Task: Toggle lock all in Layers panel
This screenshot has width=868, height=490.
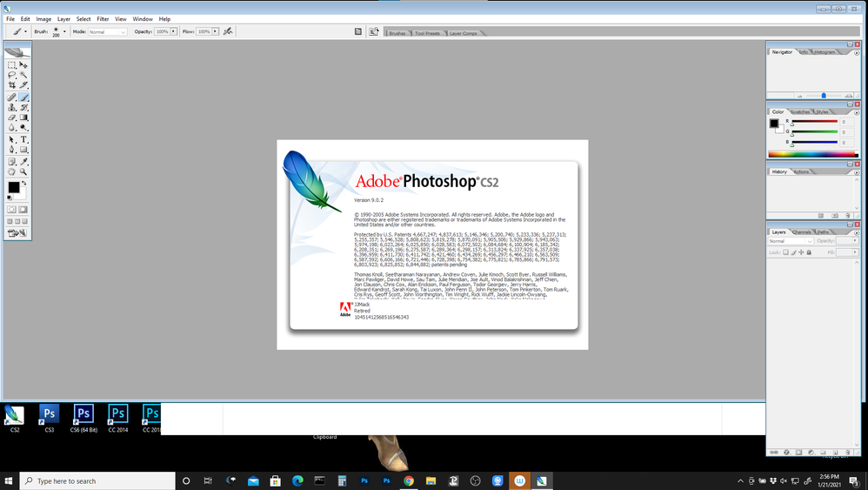Action: [x=809, y=252]
